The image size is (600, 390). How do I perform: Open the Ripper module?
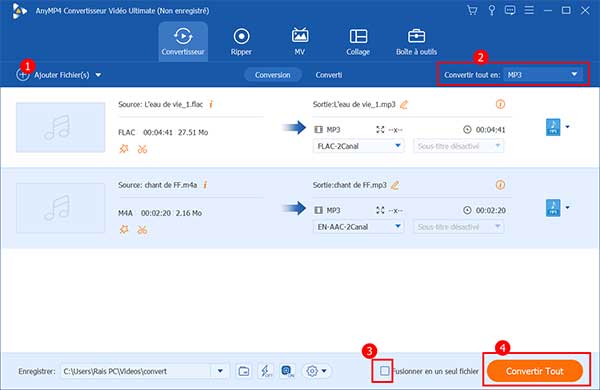241,42
